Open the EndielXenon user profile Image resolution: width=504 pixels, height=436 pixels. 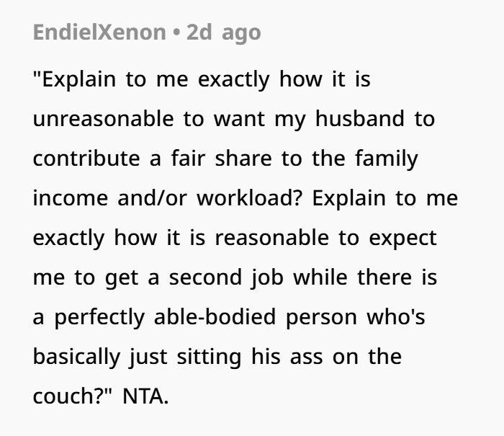(99, 32)
